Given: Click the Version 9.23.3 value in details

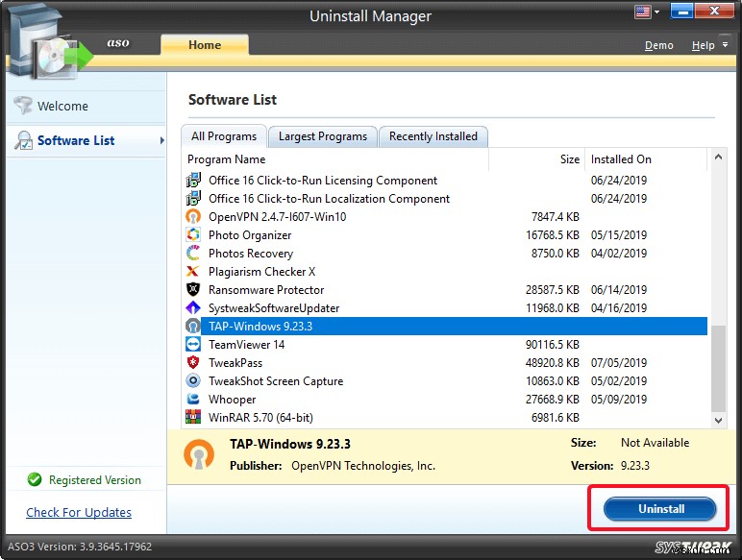Looking at the screenshot, I should 635,466.
